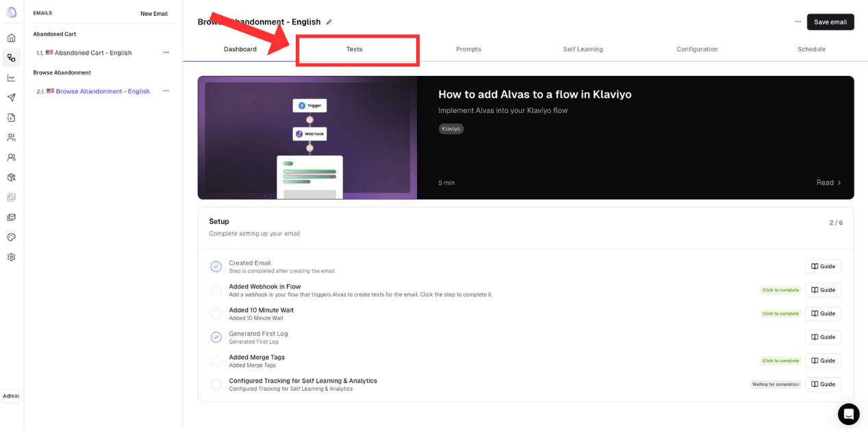This screenshot has height=429, width=868.
Task: Toggle the Created Email step checkbox
Action: tap(216, 266)
